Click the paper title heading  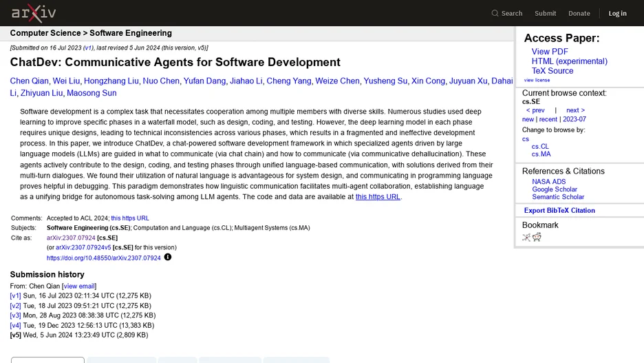tap(175, 62)
